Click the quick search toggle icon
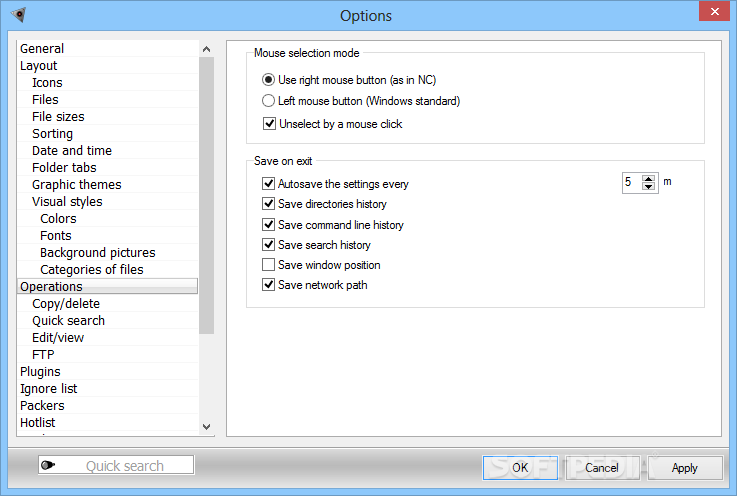 (x=47, y=465)
